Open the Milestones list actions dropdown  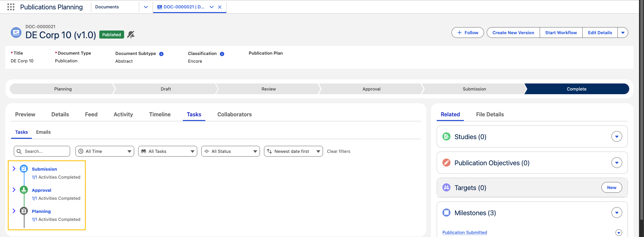point(617,213)
